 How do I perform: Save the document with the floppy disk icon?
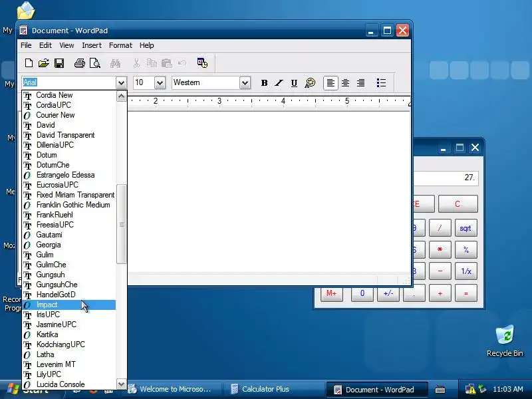pyautogui.click(x=59, y=63)
